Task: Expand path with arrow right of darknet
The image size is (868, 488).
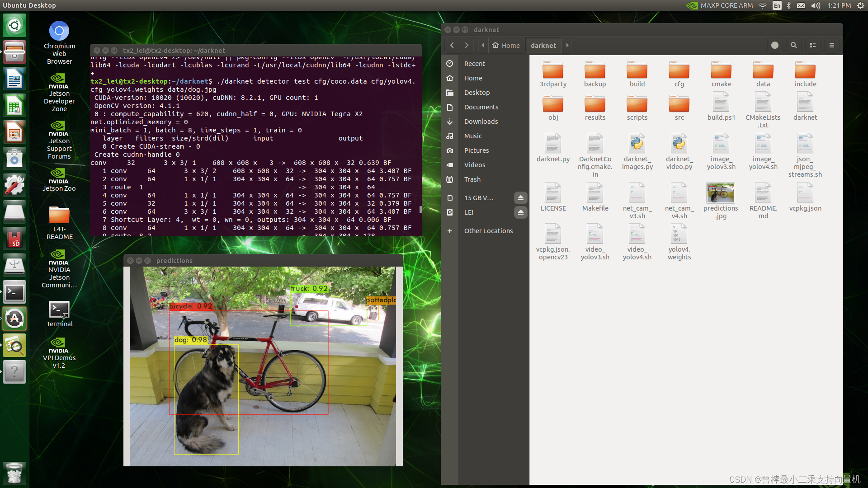Action: tap(567, 45)
